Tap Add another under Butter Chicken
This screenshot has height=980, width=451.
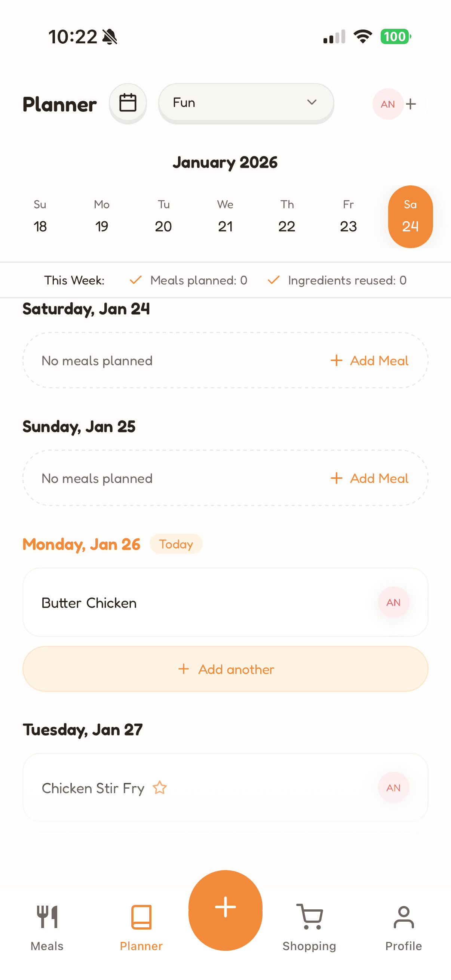point(225,669)
